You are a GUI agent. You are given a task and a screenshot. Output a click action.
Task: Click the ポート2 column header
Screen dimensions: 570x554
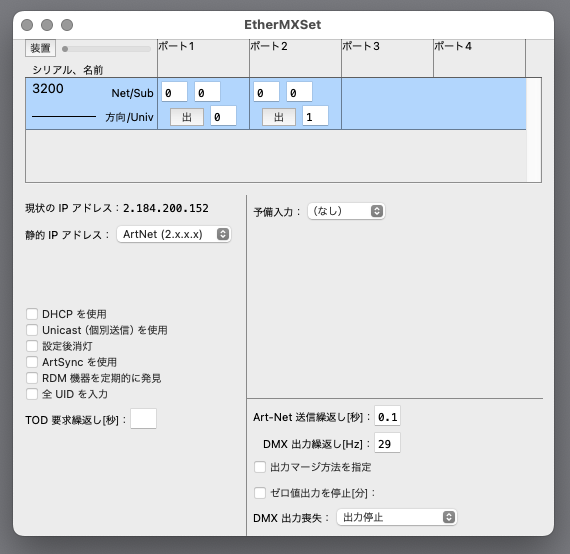pyautogui.click(x=296, y=58)
